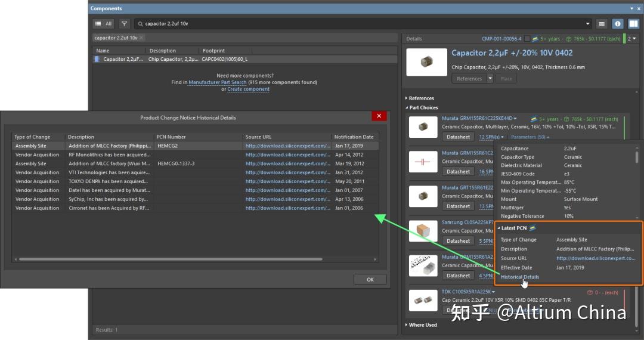Open the 12 SPN(s) dropdown
This screenshot has height=340, width=644.
point(491,137)
